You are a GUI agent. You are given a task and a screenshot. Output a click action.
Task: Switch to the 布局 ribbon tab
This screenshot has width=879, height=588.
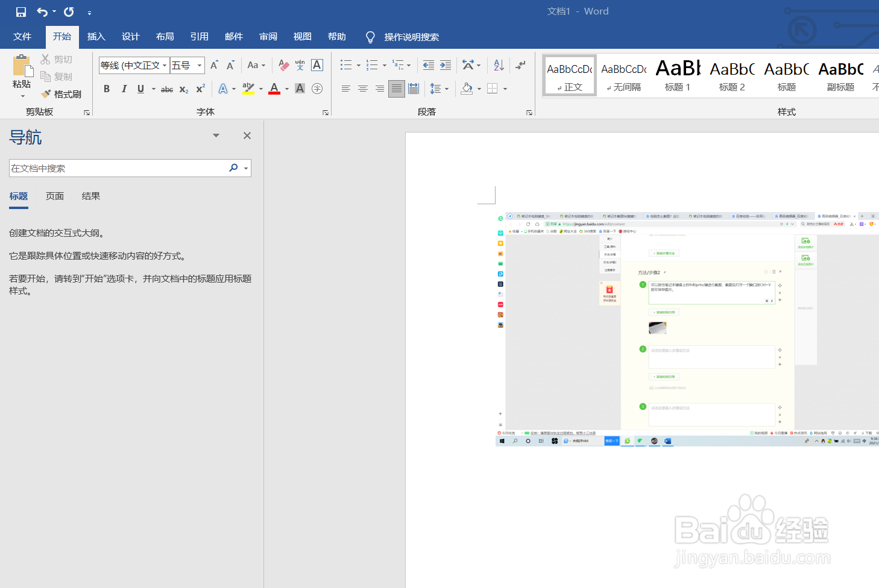click(165, 37)
